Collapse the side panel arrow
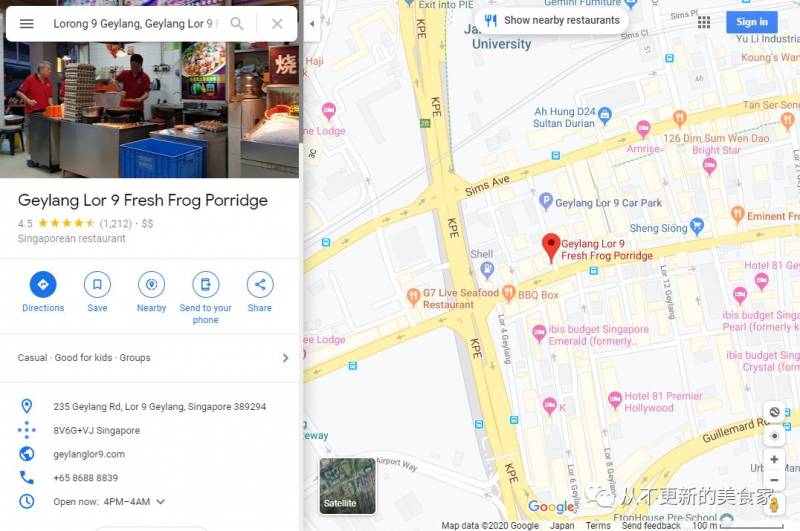The height and width of the screenshot is (531, 800). 312,23
